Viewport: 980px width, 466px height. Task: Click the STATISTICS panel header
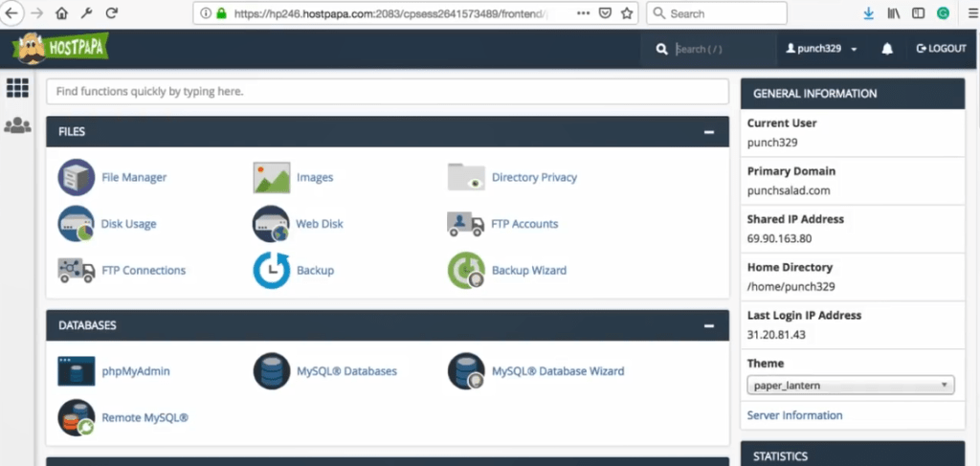853,455
